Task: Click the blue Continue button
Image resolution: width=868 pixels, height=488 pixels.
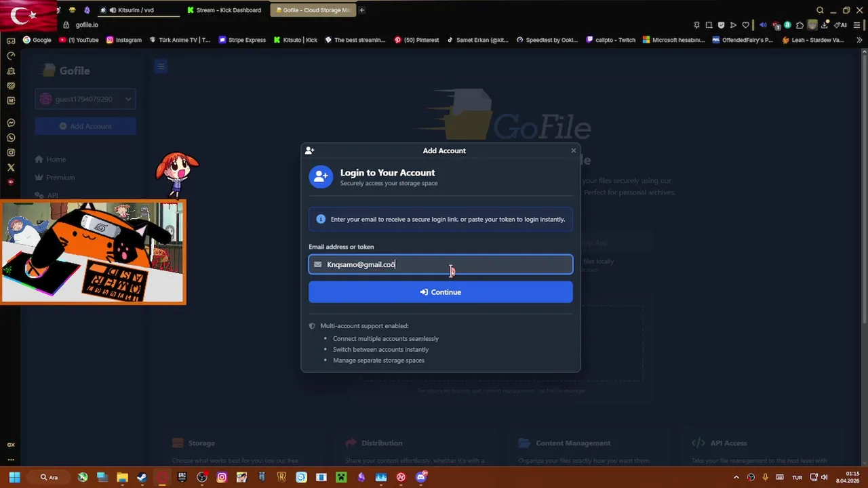Action: [441, 292]
